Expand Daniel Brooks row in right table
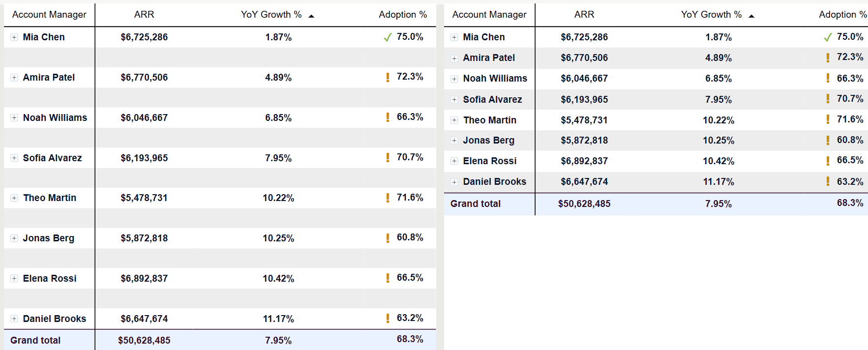 point(454,182)
